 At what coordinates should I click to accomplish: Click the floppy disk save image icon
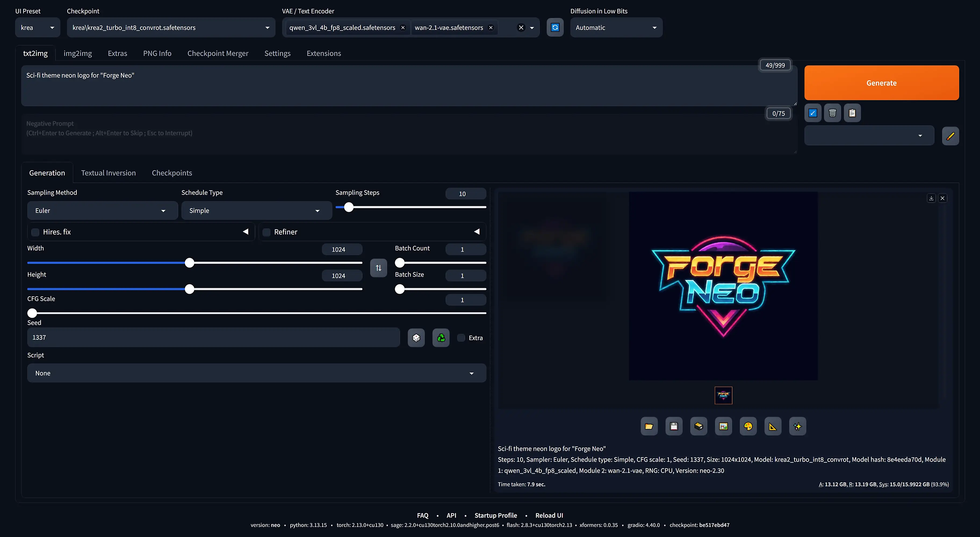tap(674, 426)
